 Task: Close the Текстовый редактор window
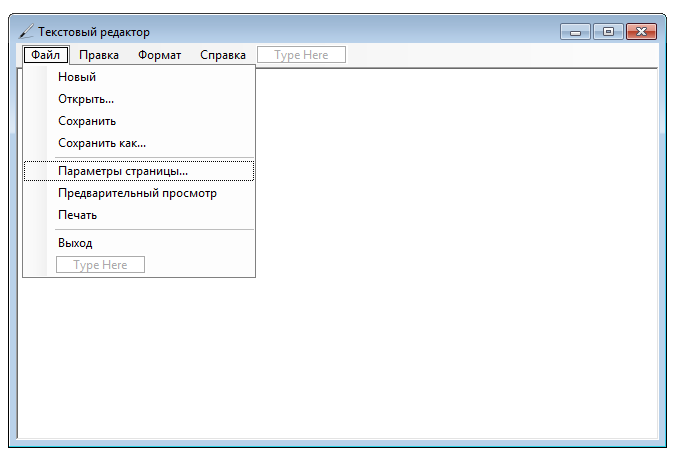(641, 32)
